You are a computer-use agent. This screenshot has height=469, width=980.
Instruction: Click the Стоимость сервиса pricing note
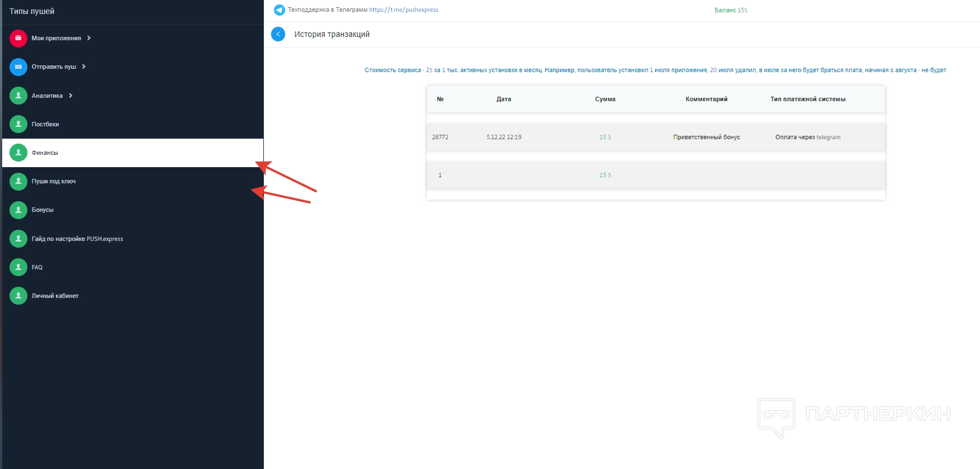656,70
